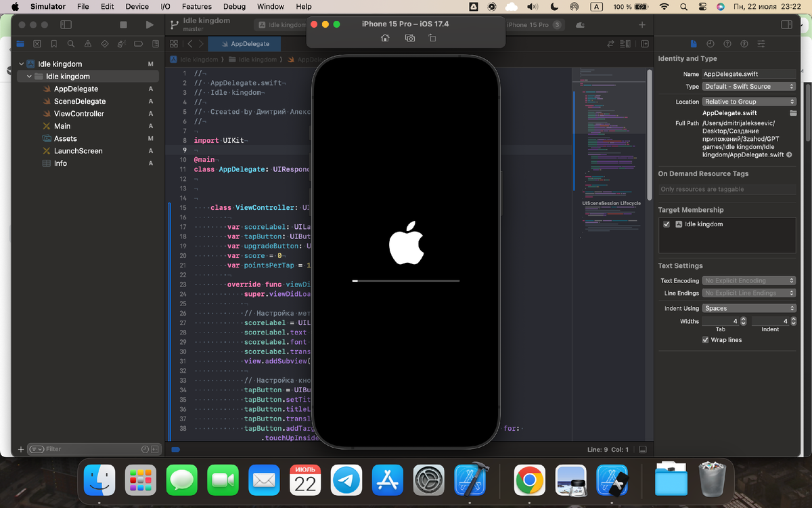Adjust the Indent width stepper
812x508 pixels.
792,321
